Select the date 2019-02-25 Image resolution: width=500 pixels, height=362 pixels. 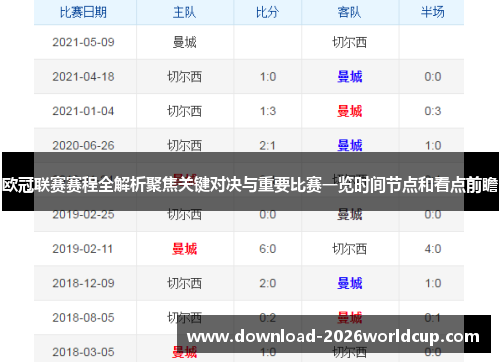coord(83,214)
